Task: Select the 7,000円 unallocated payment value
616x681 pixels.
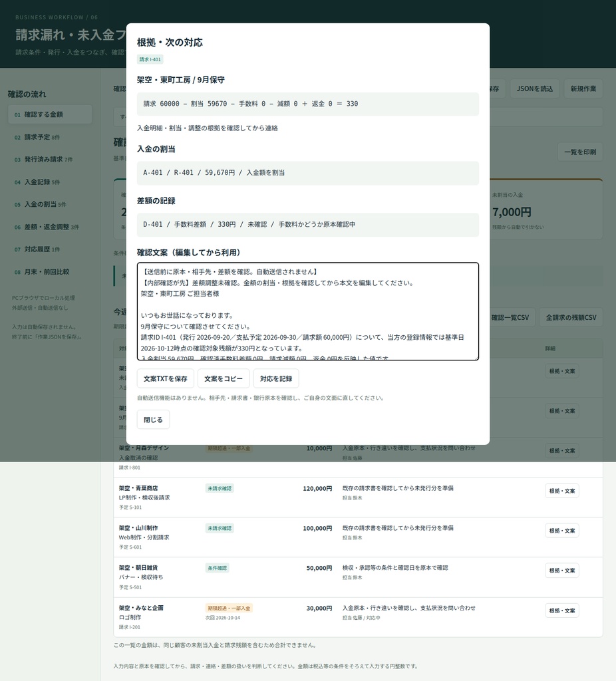Action: 512,212
